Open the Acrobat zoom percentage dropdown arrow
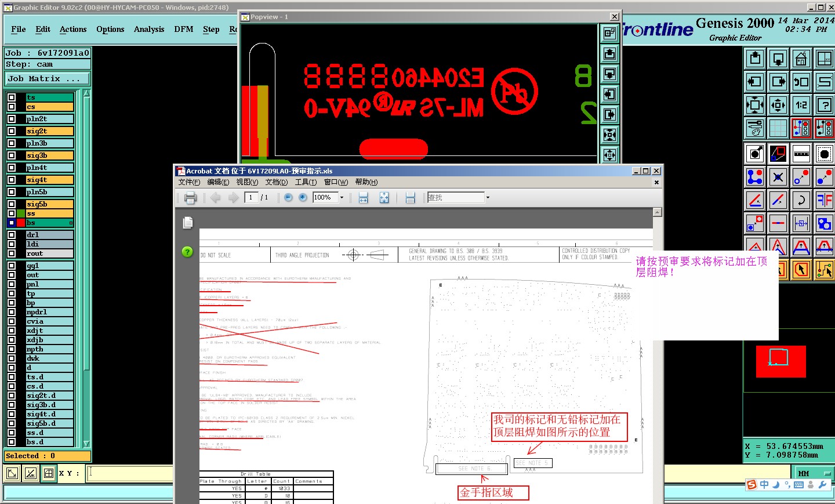835x504 pixels. point(342,198)
